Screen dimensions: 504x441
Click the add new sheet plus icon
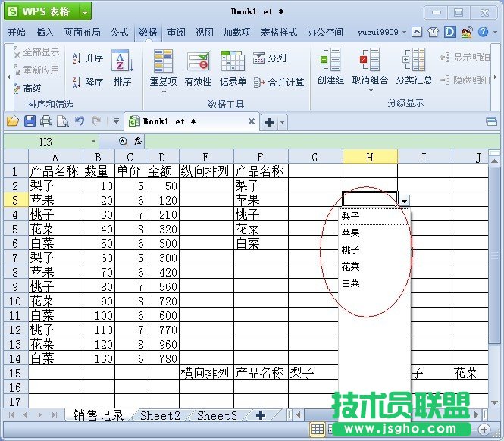click(x=261, y=415)
